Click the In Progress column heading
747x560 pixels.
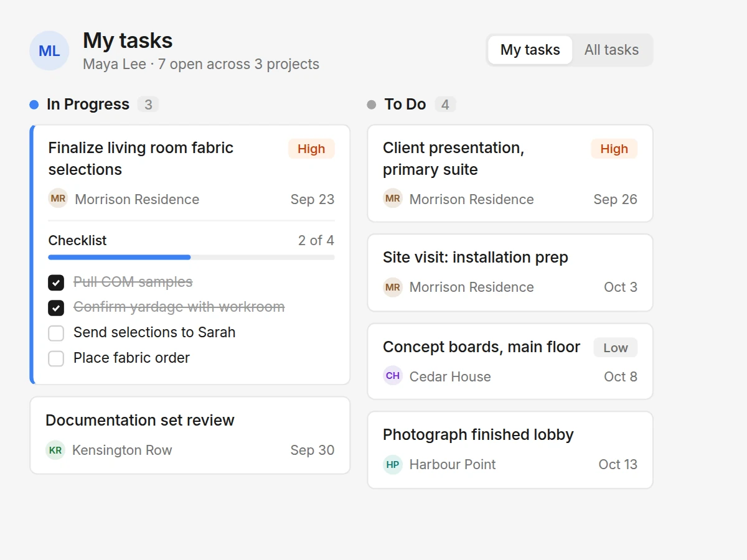[88, 104]
